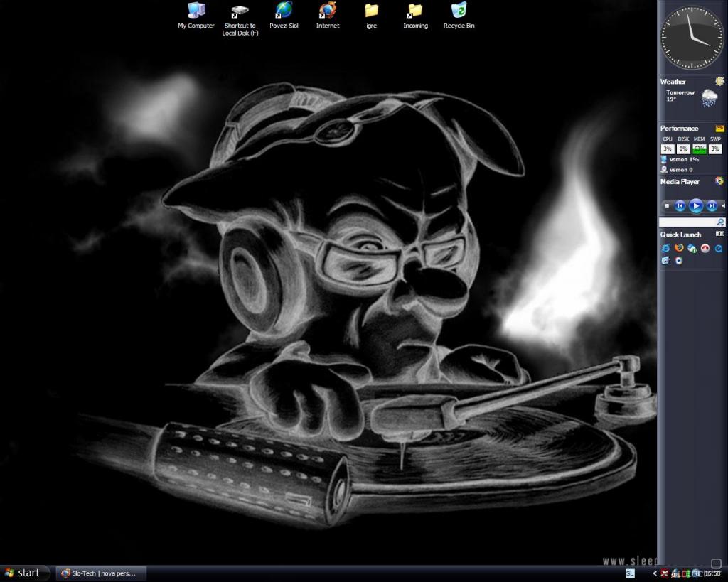Stop playback in Media Player panel

pos(667,205)
